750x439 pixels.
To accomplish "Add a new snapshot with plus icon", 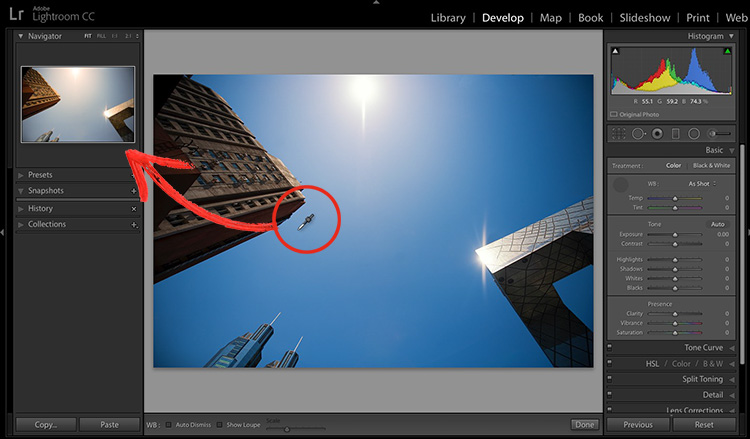I will pos(134,191).
